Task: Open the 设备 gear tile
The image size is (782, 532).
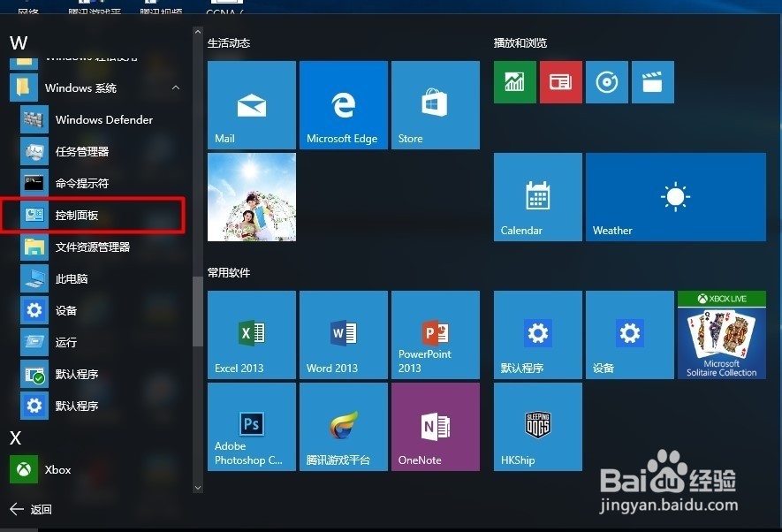Action: point(629,335)
